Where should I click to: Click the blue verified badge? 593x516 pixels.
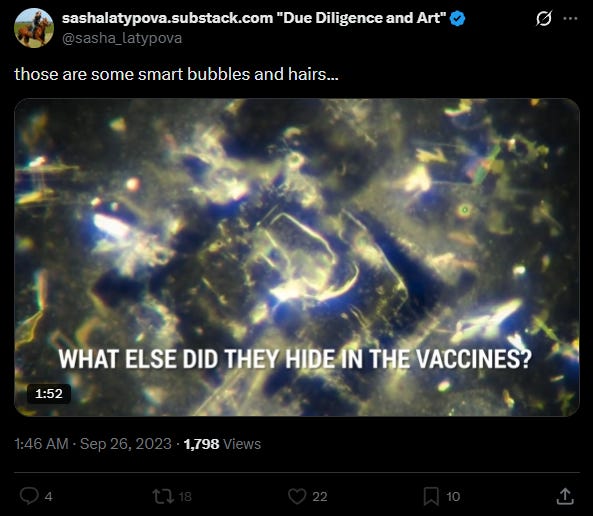pos(458,19)
